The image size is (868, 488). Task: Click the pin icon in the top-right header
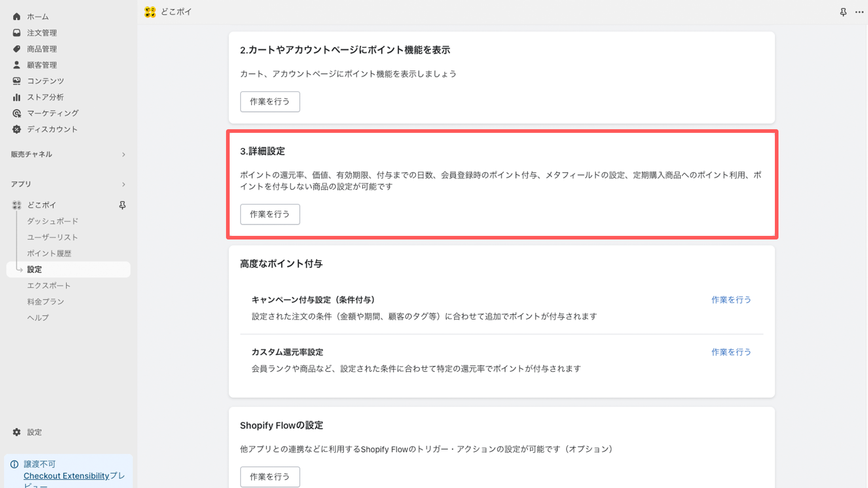point(843,12)
